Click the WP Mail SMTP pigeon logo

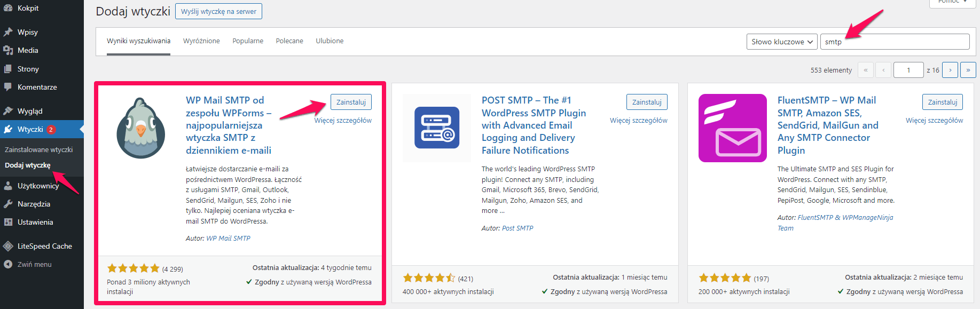click(141, 128)
